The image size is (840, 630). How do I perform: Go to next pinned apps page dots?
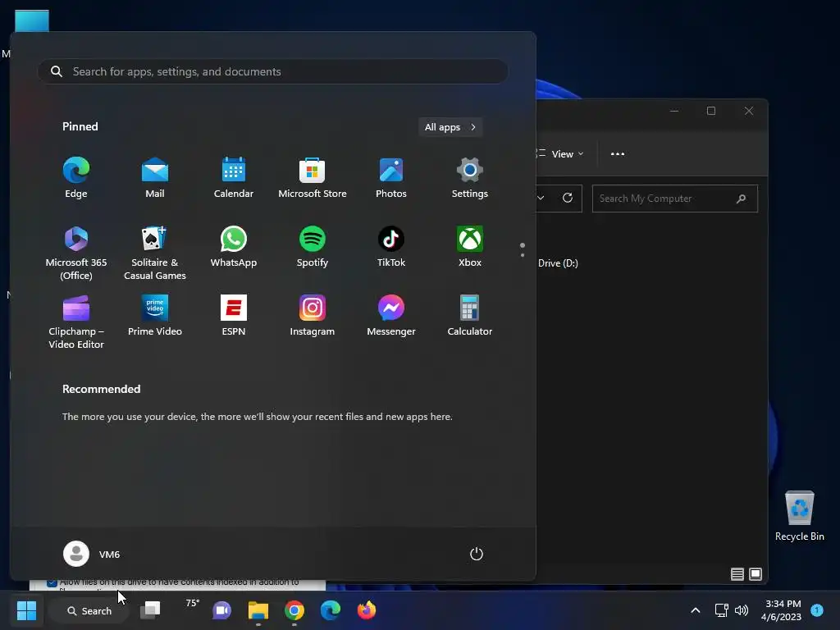point(523,249)
